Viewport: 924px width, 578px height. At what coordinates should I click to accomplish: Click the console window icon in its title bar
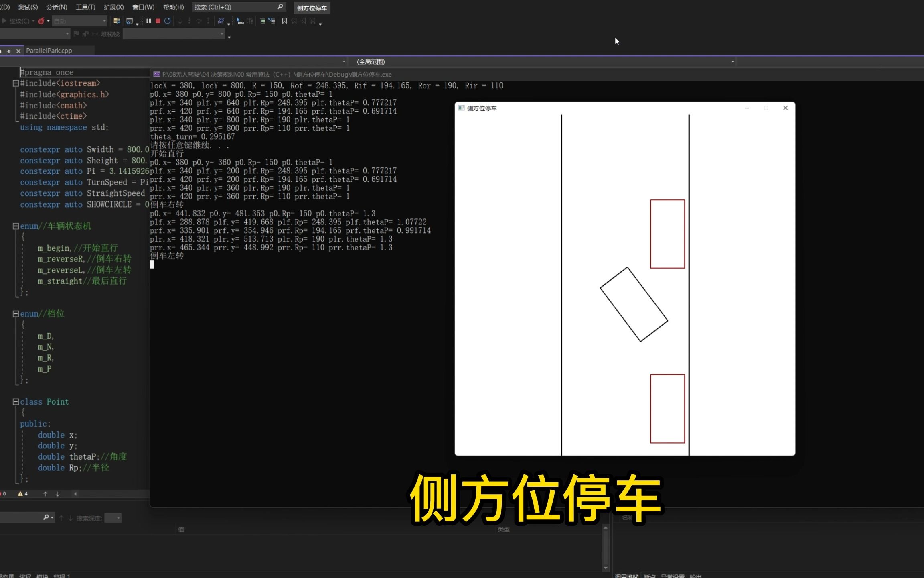click(157, 74)
